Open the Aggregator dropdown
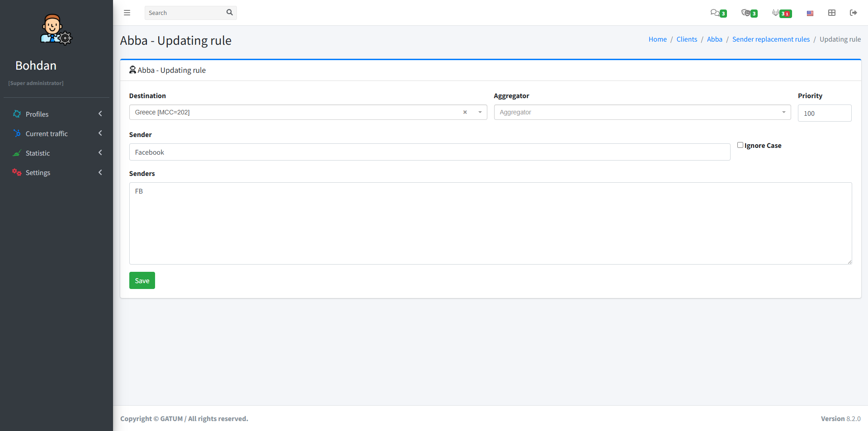The height and width of the screenshot is (431, 868). [x=642, y=112]
